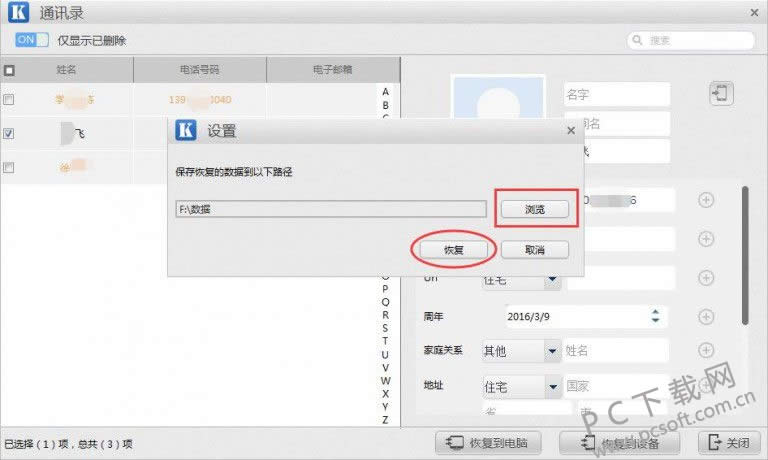The height and width of the screenshot is (460, 768).
Task: Open the 家庭关系 其他 dropdown
Action: [551, 352]
